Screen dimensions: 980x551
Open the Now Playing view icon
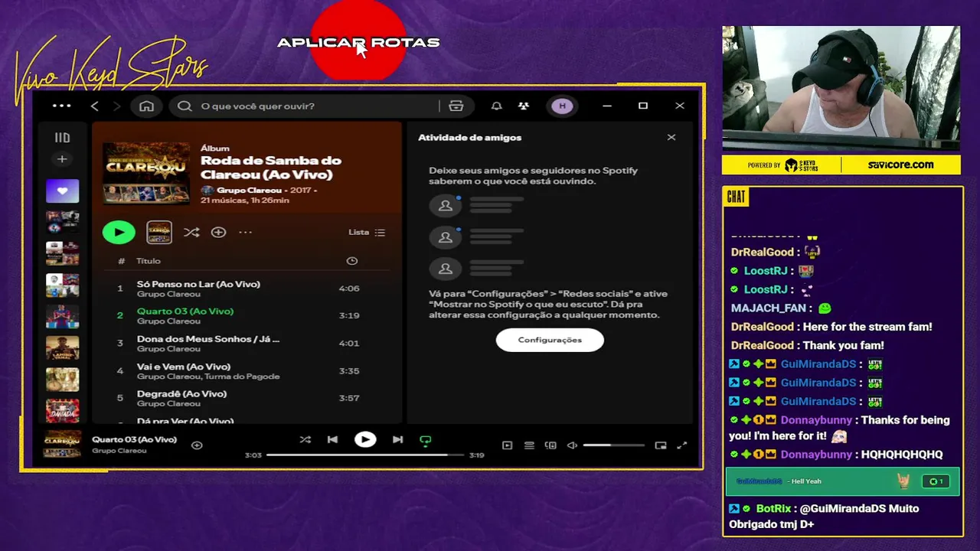click(507, 445)
